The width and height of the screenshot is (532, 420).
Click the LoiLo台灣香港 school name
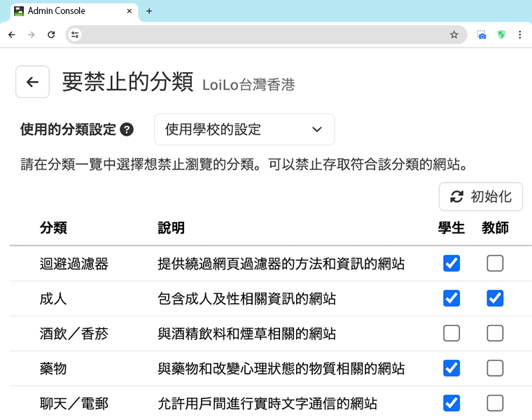[x=248, y=85]
